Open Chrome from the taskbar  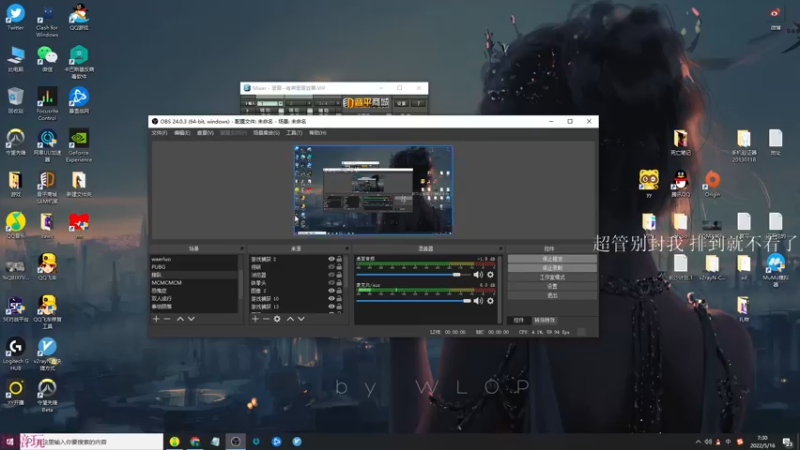tap(195, 441)
